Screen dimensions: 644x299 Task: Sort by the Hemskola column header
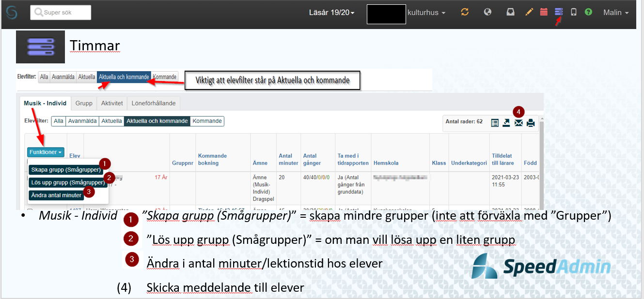coord(386,163)
